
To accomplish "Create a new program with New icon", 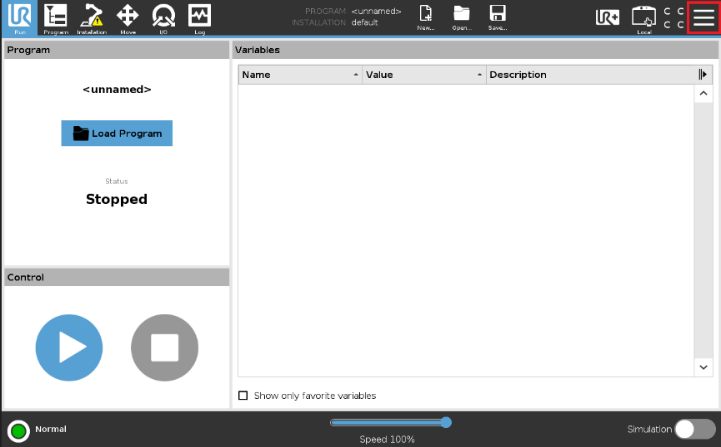I will point(426,17).
